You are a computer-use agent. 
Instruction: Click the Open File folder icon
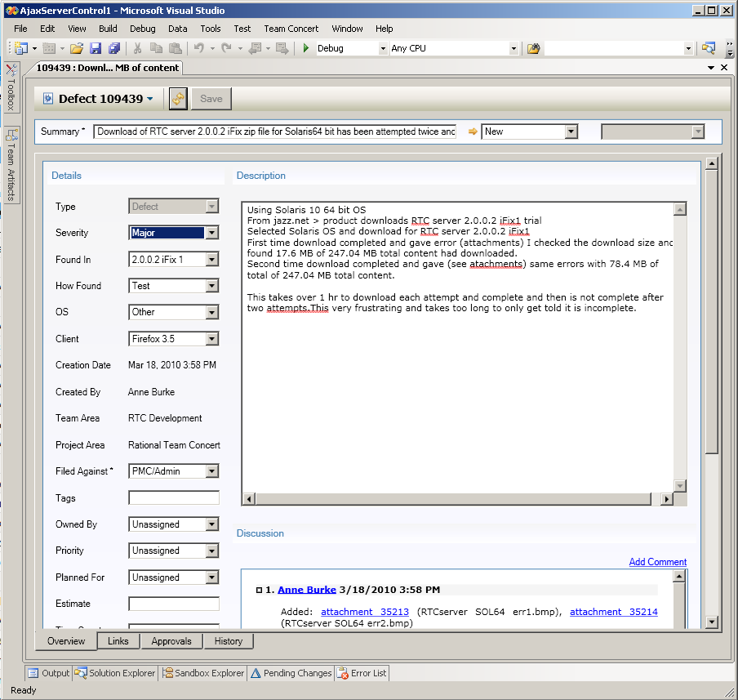(77, 48)
